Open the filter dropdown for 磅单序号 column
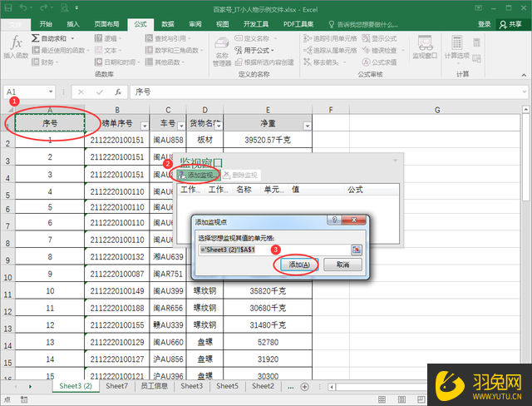 [x=145, y=126]
